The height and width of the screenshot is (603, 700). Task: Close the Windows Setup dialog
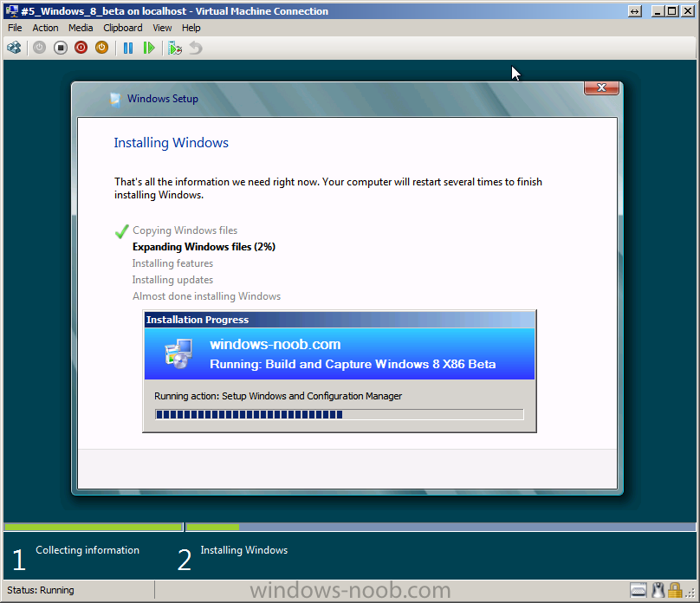point(601,88)
